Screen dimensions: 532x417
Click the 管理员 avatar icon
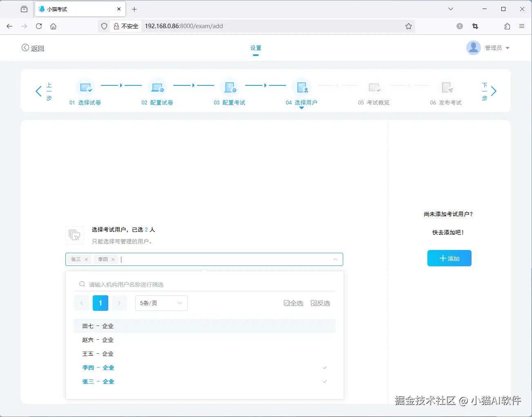[473, 47]
